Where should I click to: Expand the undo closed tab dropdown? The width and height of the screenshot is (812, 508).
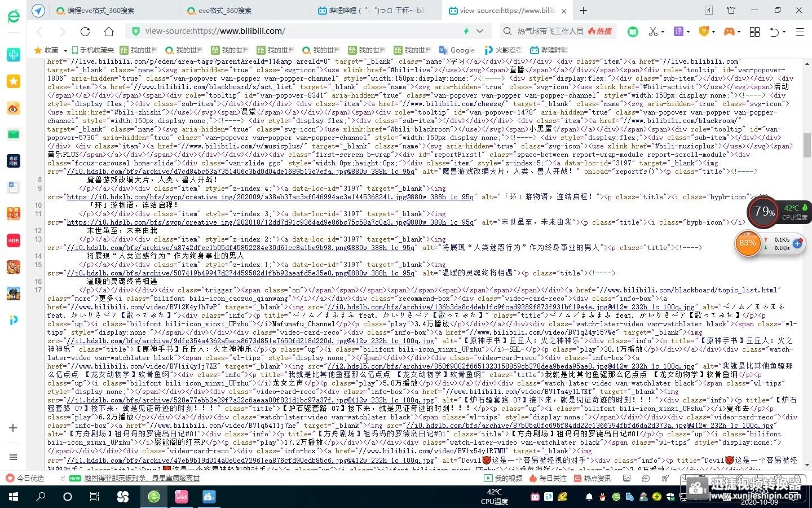point(784,32)
